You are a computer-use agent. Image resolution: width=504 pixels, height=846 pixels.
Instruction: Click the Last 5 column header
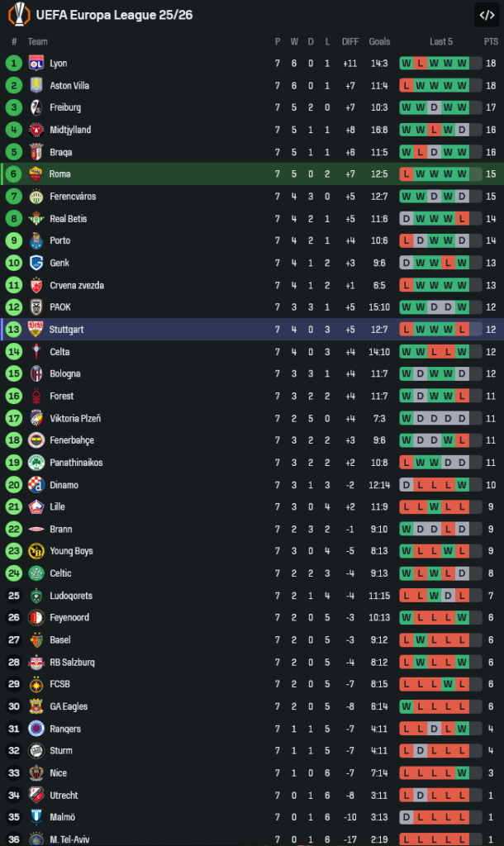441,42
